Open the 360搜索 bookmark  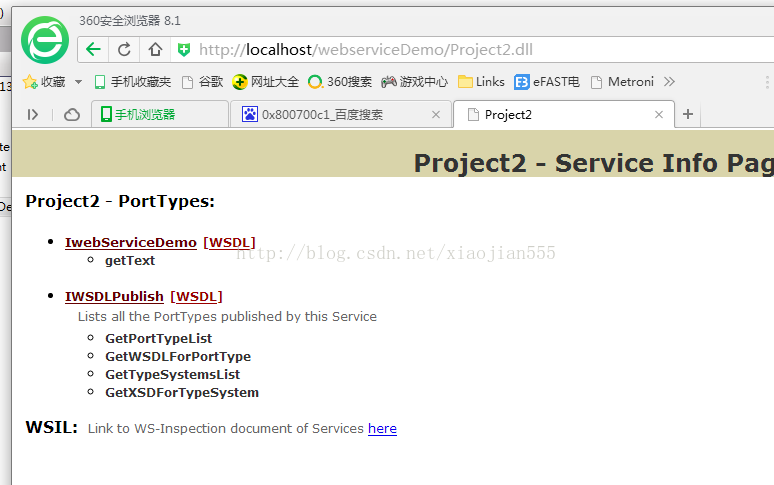pos(341,82)
